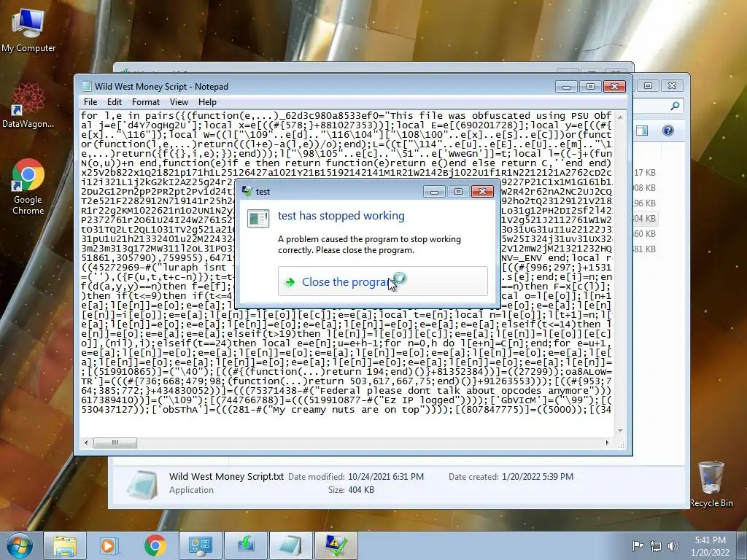Click Notepad horizontal scroll left arrow
Screen dimensions: 747x560
click(86, 443)
